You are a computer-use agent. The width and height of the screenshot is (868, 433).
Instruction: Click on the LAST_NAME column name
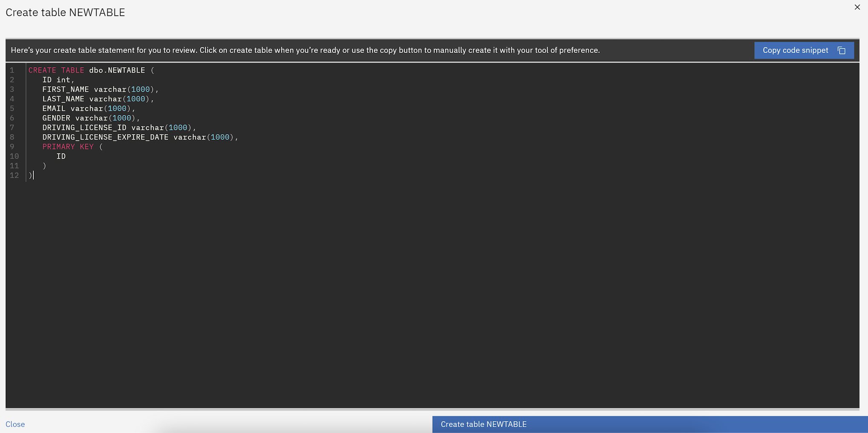click(63, 99)
